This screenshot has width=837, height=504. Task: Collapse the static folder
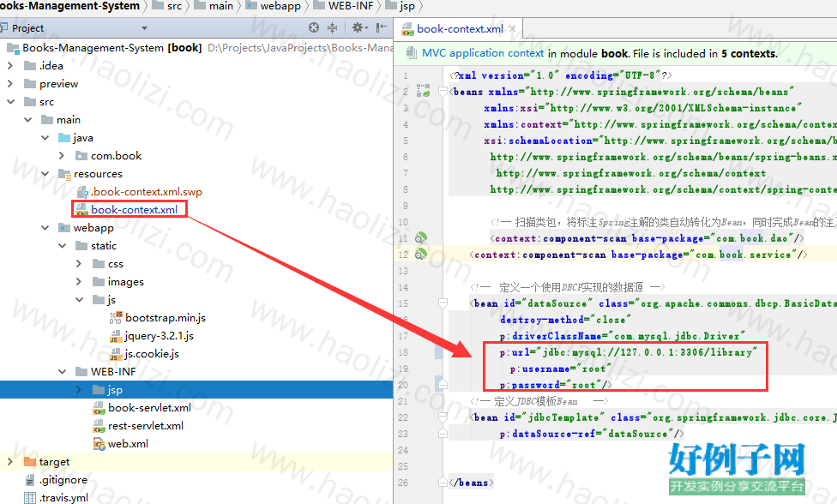point(63,246)
